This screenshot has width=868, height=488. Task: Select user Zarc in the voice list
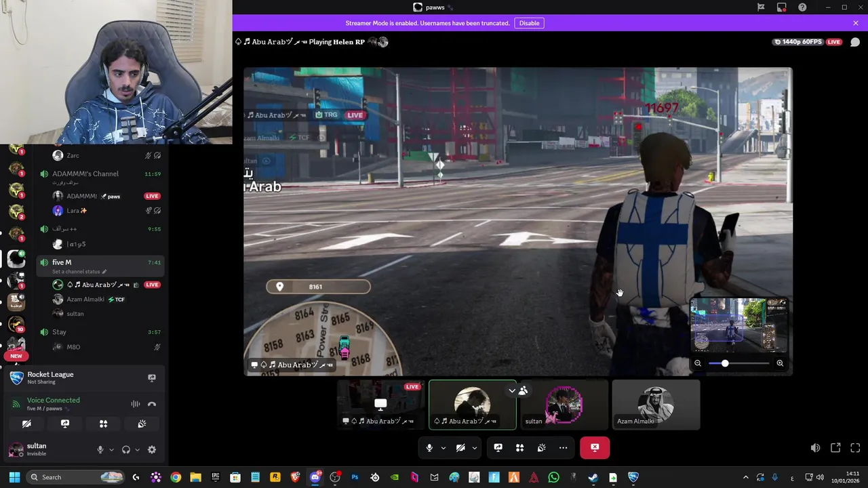tap(106, 155)
